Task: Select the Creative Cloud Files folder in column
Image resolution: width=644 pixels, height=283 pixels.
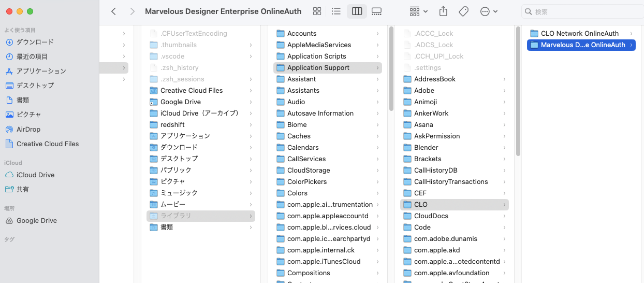Action: (x=201, y=90)
